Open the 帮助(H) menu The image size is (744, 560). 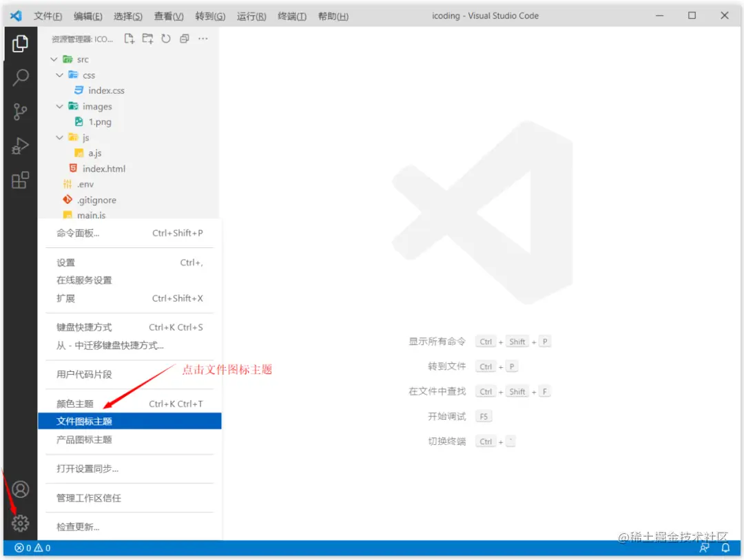333,16
